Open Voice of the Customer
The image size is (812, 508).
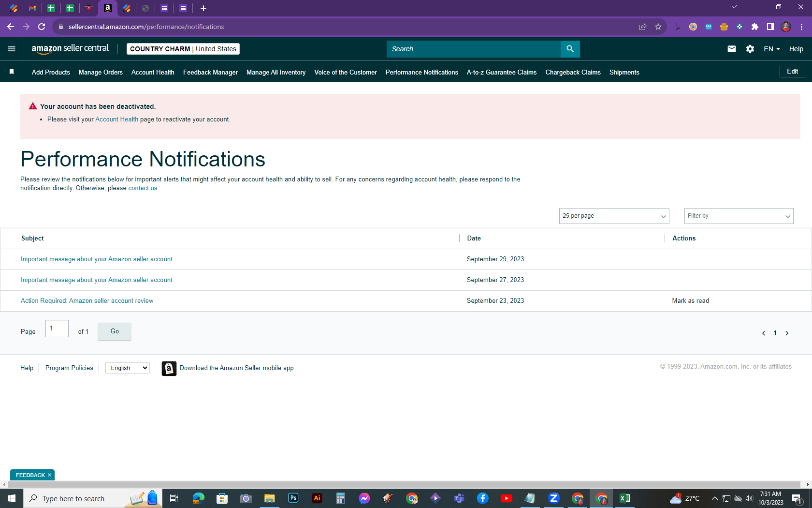pyautogui.click(x=346, y=72)
